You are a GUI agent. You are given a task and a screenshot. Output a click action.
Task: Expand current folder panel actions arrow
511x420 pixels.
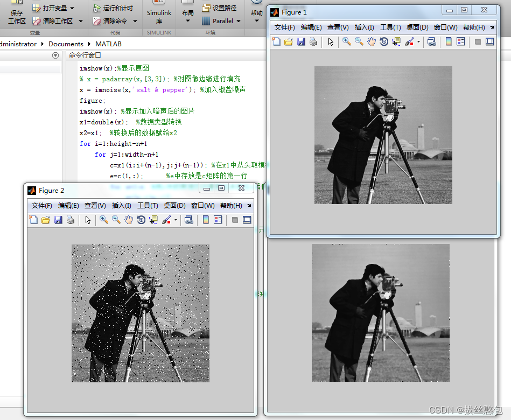[55, 55]
